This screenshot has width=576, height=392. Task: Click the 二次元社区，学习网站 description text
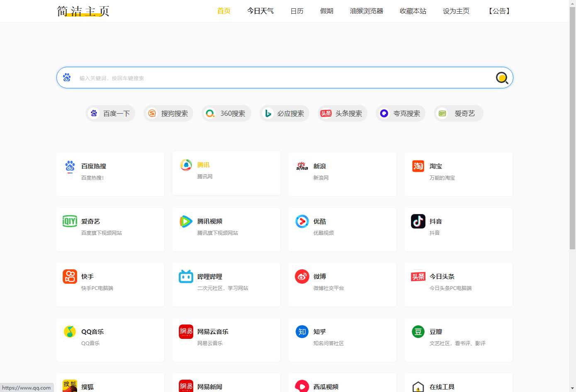coord(223,288)
